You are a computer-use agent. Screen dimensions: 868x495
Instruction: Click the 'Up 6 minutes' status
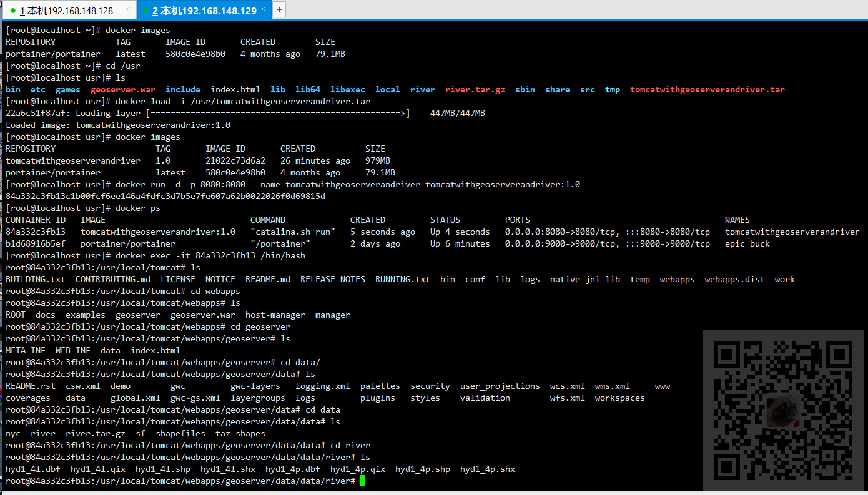pos(460,243)
